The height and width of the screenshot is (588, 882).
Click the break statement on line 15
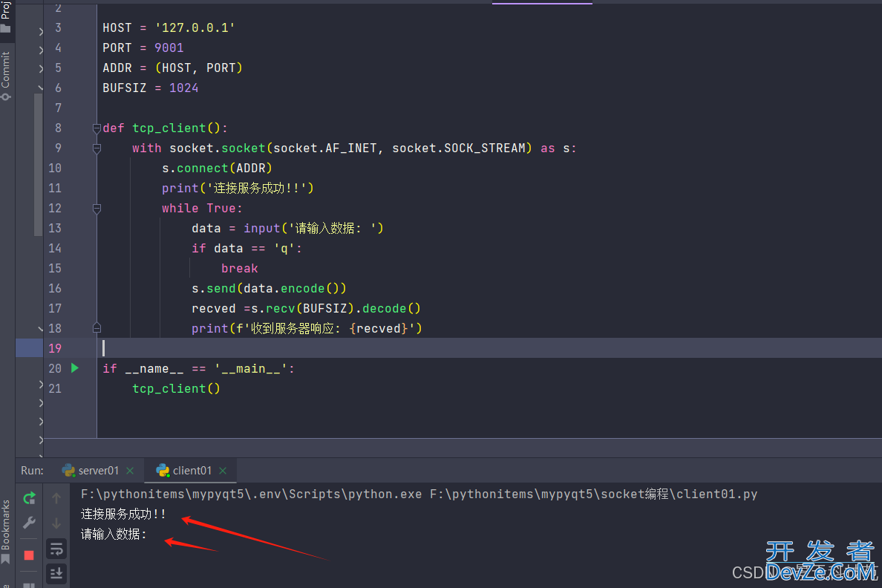pos(240,269)
